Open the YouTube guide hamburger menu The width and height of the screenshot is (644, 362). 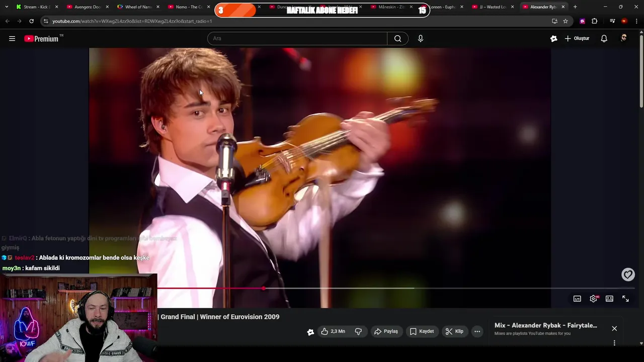click(x=12, y=39)
